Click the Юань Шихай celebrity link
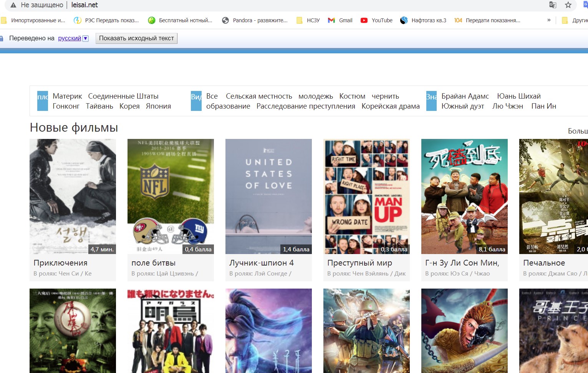This screenshot has width=588, height=373. click(519, 96)
